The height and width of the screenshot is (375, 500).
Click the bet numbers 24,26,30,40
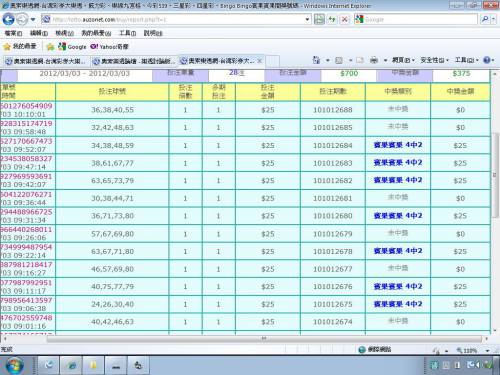point(112,304)
